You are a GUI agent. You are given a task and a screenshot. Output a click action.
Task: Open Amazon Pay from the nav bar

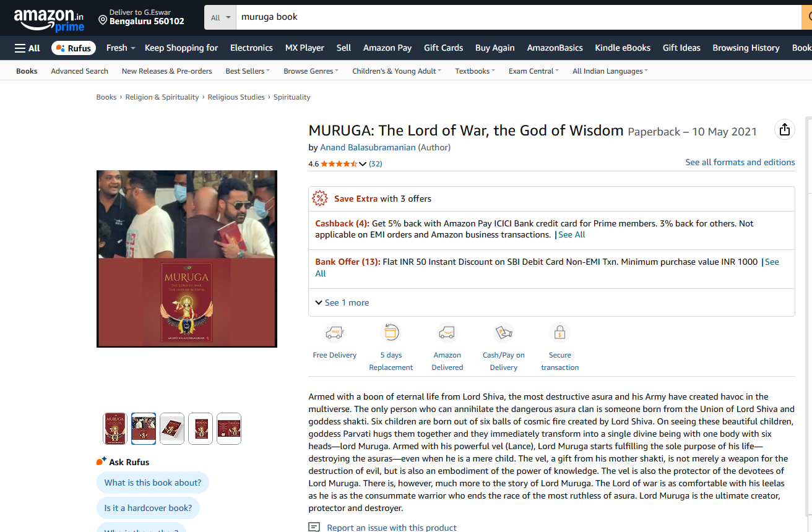tap(387, 48)
